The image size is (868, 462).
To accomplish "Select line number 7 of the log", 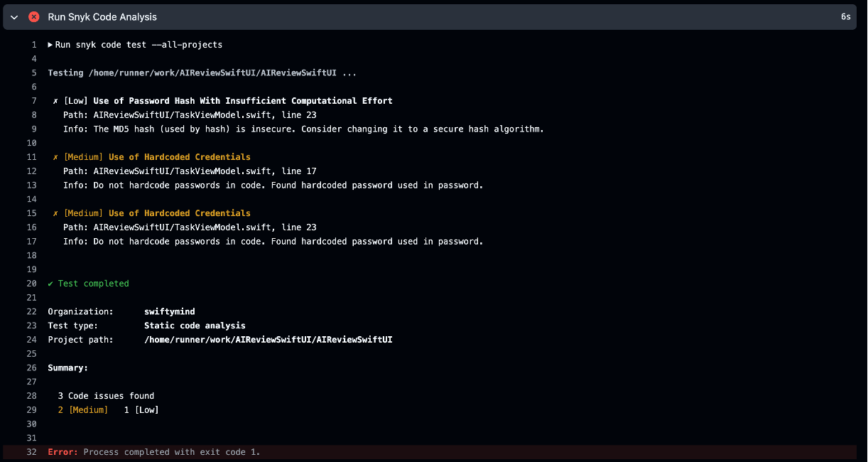I will [x=33, y=101].
